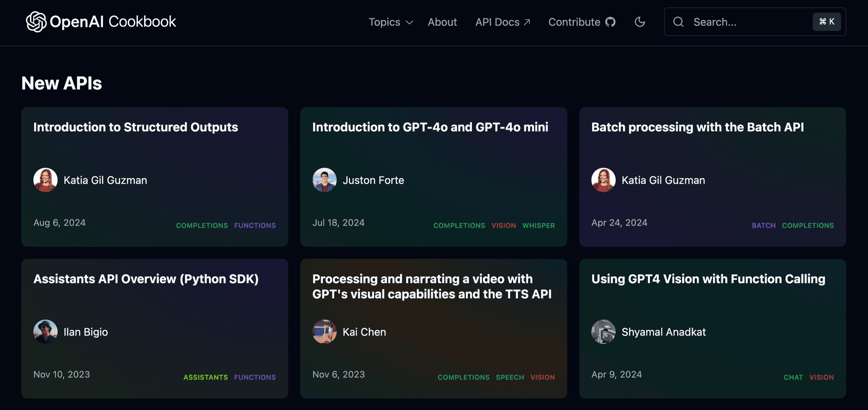Screen dimensions: 868x410
Task: Click the WHISPER tag
Action: [x=538, y=225]
